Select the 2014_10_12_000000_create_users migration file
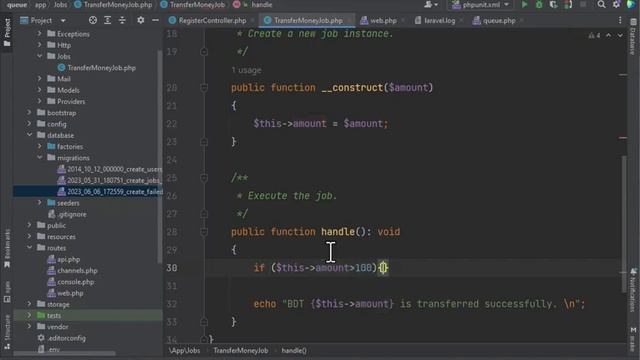The height and width of the screenshot is (360, 640). click(110, 169)
